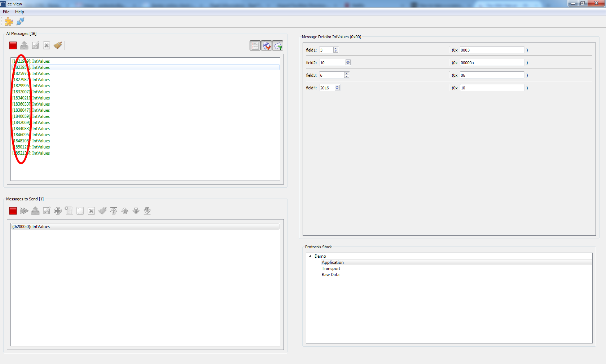The height and width of the screenshot is (364, 606).
Task: Select message 1834021 IntValues row
Action: [x=145, y=98]
